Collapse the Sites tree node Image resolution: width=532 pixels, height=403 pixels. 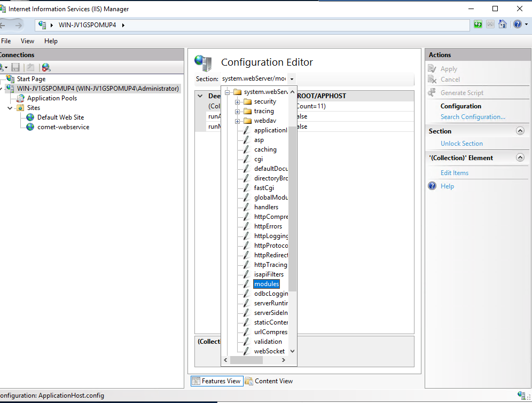point(10,108)
